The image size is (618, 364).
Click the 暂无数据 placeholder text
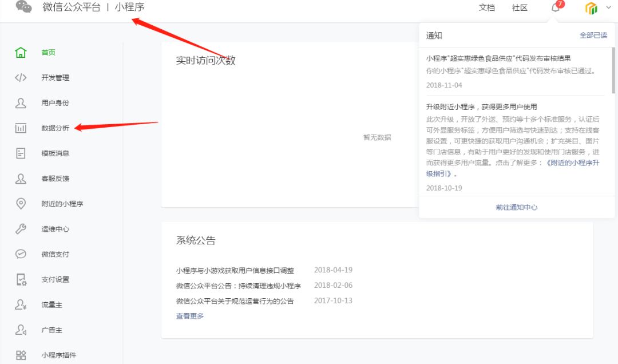point(377,137)
